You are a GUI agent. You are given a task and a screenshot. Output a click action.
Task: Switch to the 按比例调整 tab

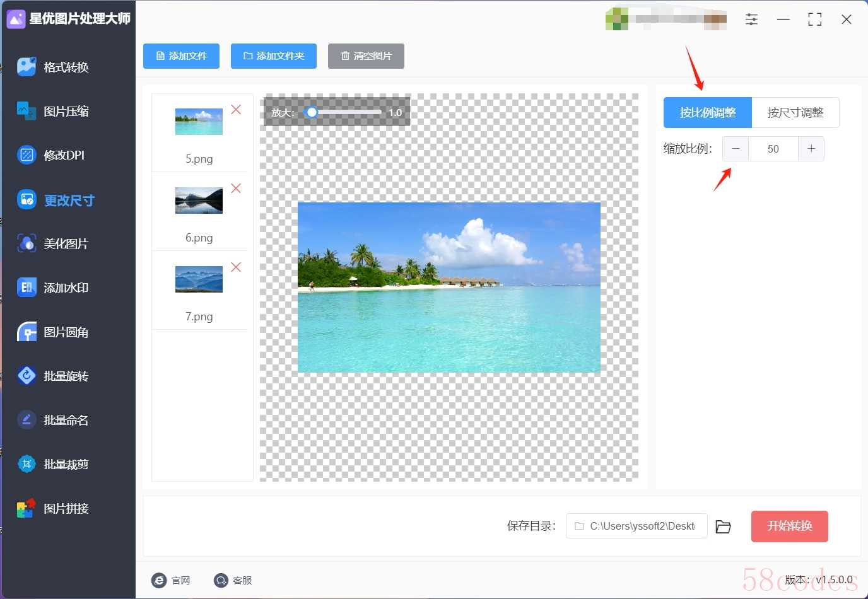708,113
